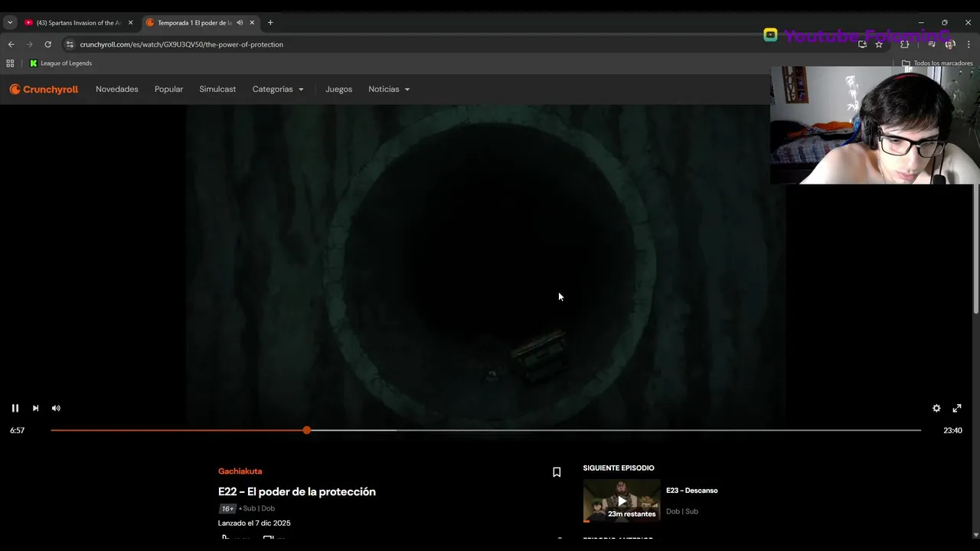Open the player settings gear
The height and width of the screenshot is (551, 980).
coord(936,408)
